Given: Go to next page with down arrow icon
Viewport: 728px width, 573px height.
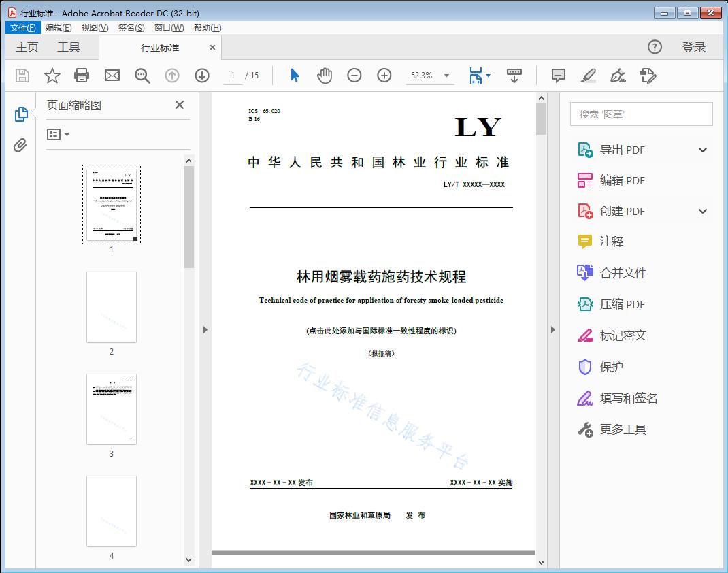Looking at the screenshot, I should (202, 76).
